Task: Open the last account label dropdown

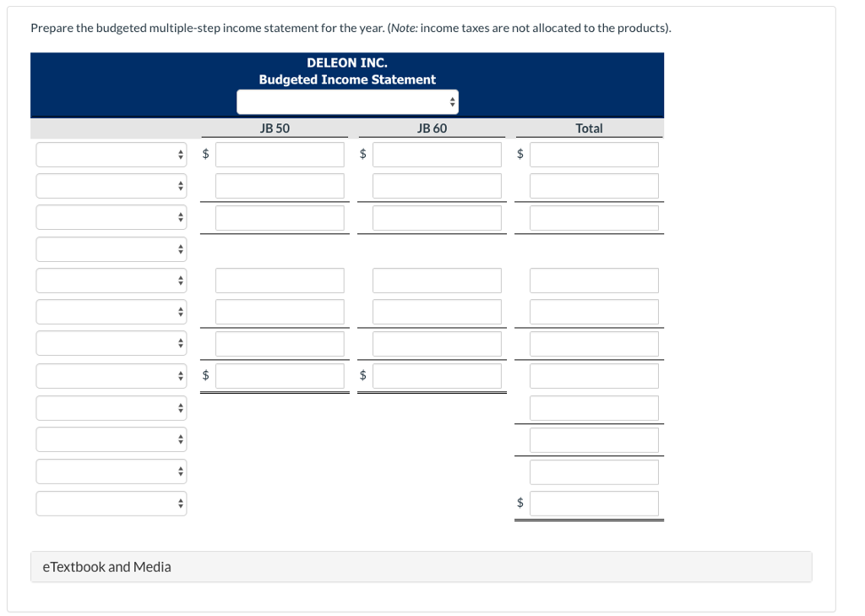Action: point(111,503)
